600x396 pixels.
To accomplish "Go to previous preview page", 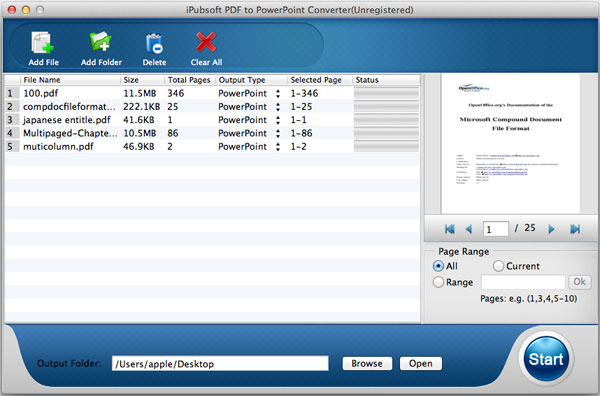I will (x=468, y=229).
